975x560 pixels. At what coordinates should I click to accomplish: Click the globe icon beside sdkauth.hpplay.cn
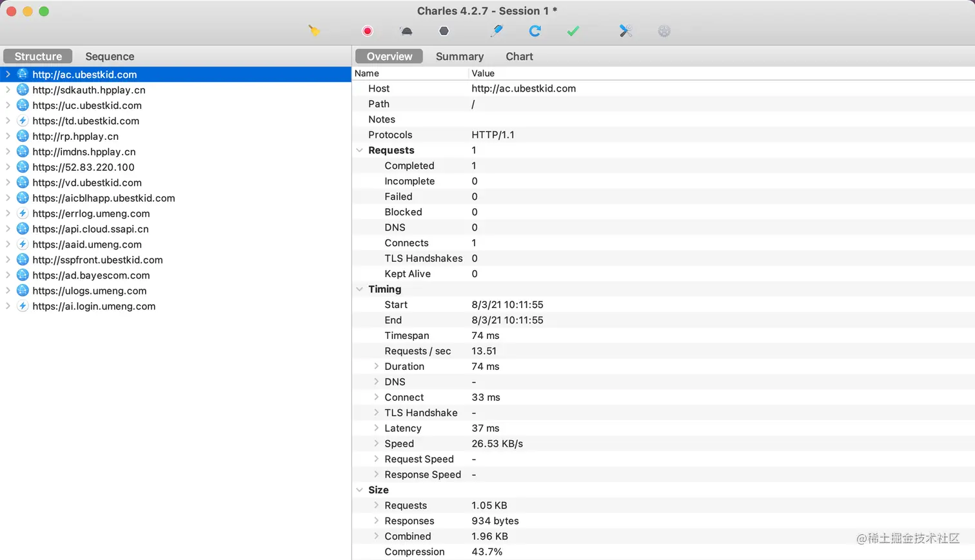(23, 90)
